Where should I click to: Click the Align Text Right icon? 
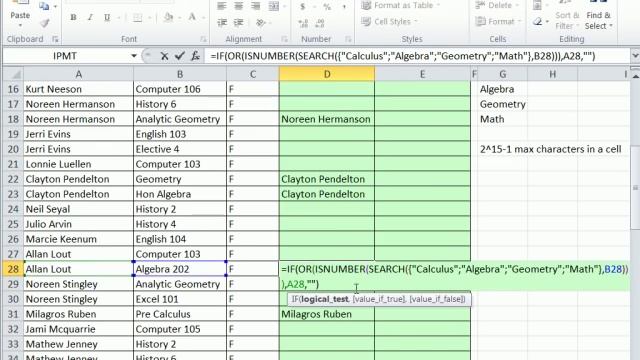pos(256,6)
